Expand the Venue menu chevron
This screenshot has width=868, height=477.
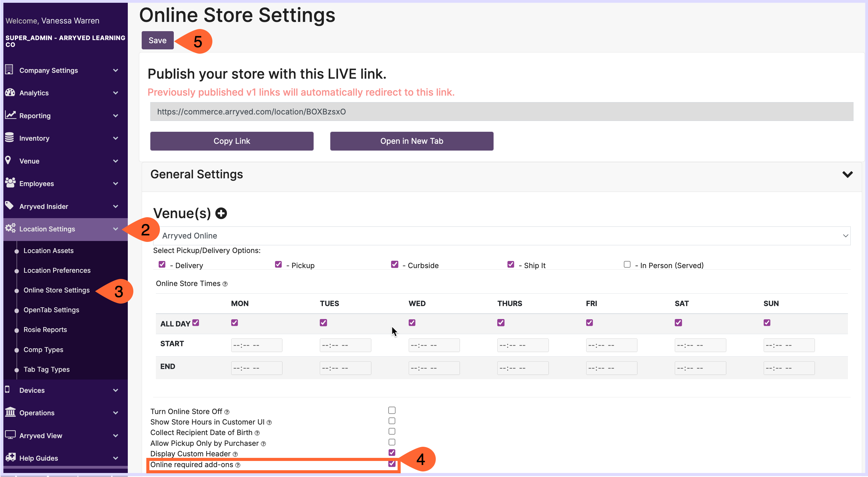[115, 161]
